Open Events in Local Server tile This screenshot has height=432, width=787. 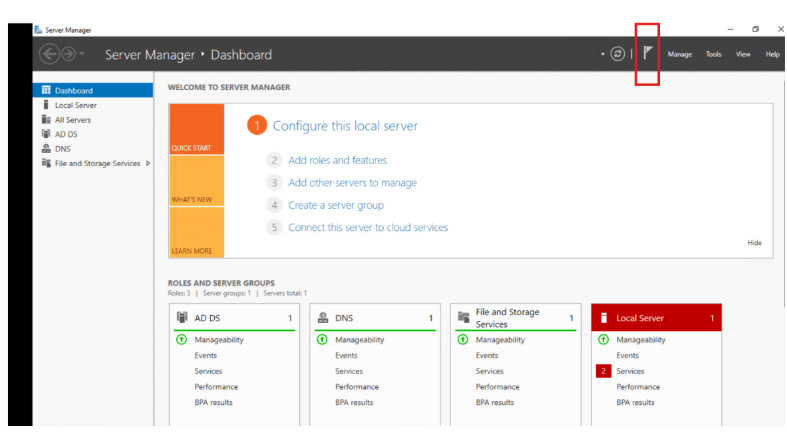coord(627,355)
